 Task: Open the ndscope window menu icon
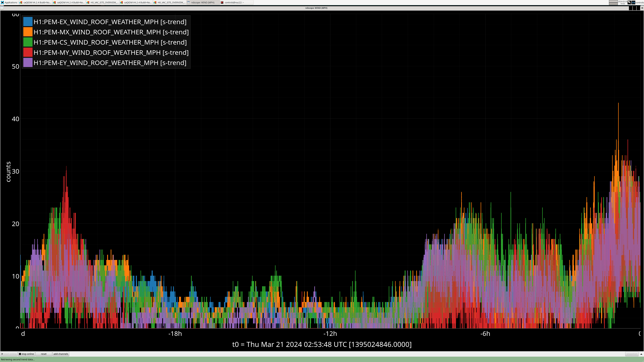tap(2, 8)
